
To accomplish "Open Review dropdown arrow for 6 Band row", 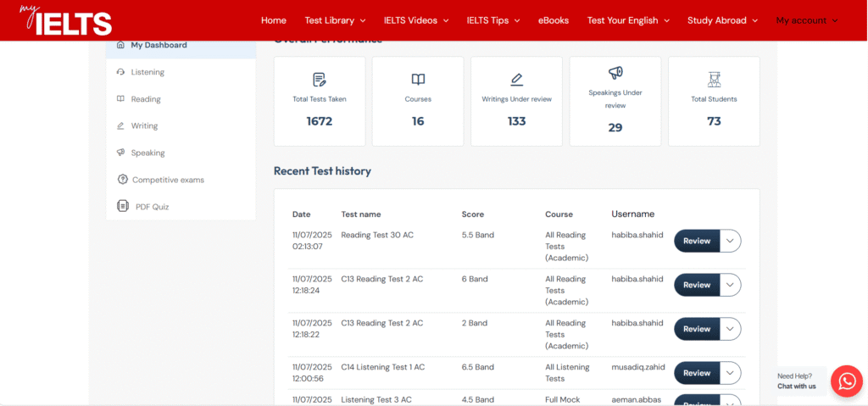I will tap(730, 285).
